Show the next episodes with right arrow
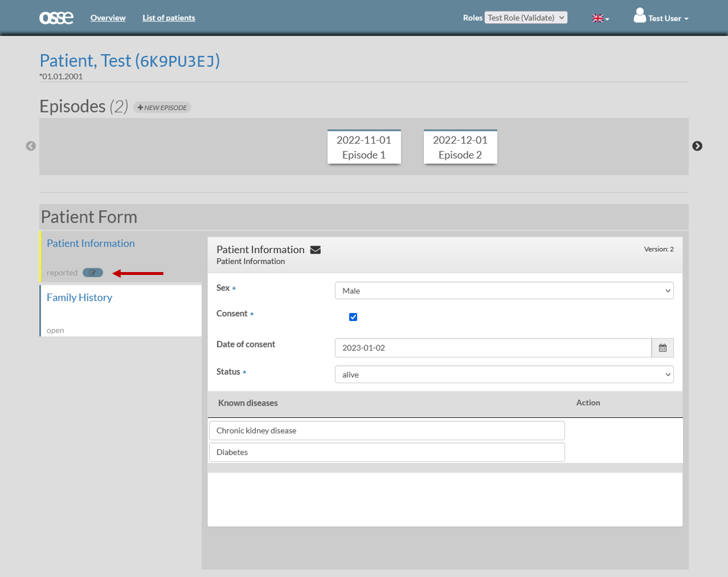The image size is (728, 577). 697,146
